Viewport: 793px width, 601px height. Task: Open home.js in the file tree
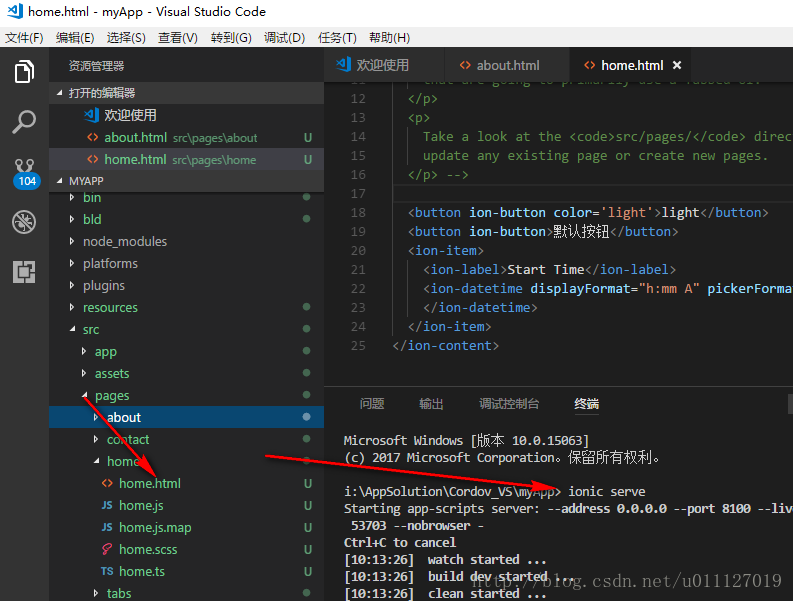(186, 505)
